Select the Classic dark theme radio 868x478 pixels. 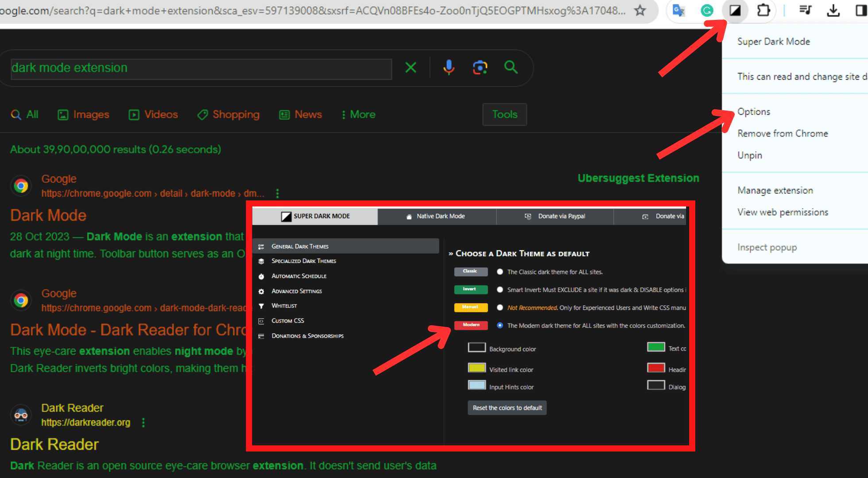(500, 272)
